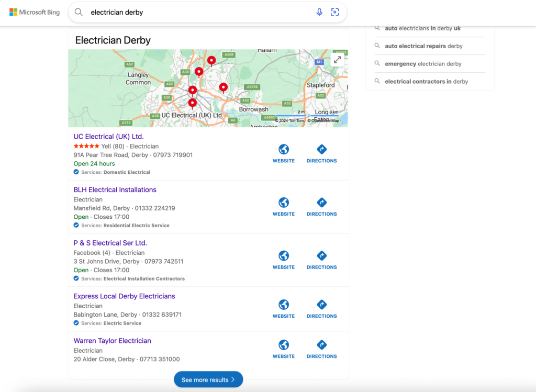Viewport: 536px width, 392px height.
Task: Get directions to P & S Electrical Ser Ltd.
Action: click(322, 261)
